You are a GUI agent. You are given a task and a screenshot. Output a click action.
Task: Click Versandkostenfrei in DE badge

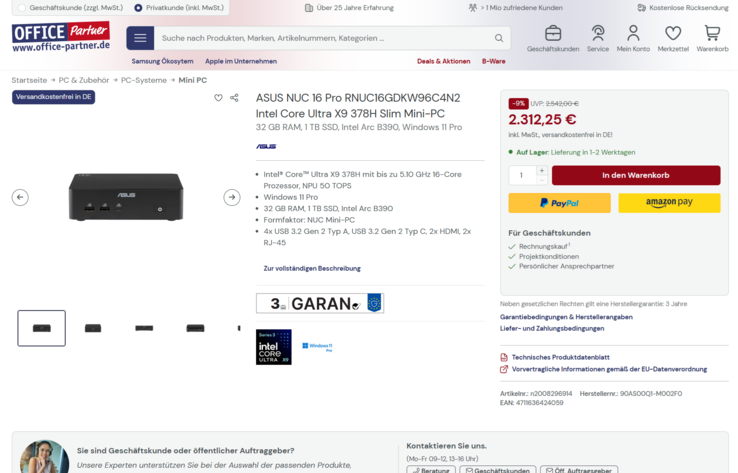53,97
